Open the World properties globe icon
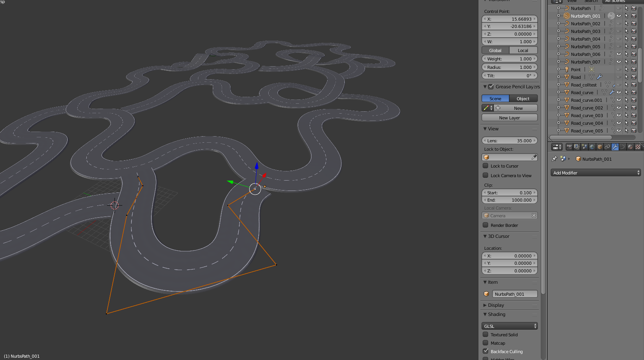Viewport: 644px width, 360px height. click(x=592, y=147)
